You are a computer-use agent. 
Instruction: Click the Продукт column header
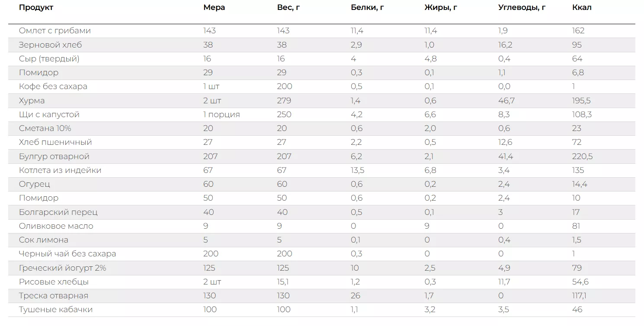(x=36, y=7)
